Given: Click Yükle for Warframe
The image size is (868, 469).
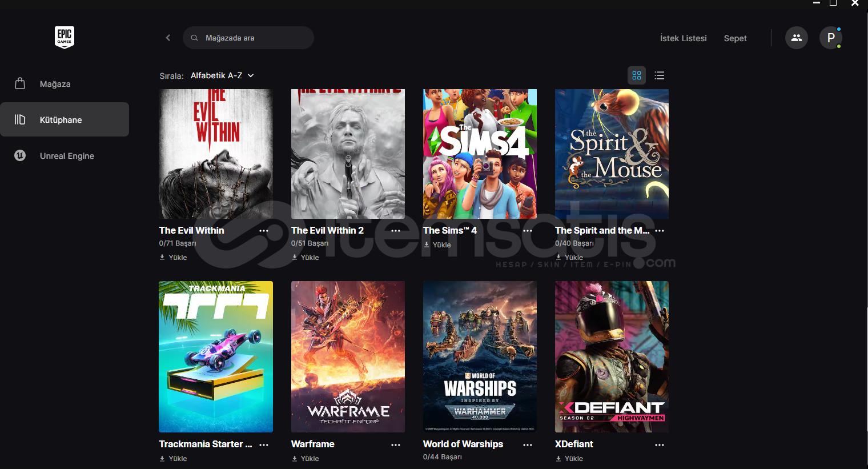Looking at the screenshot, I should point(310,459).
